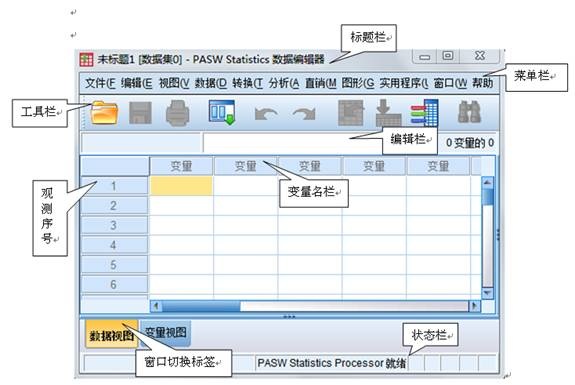This screenshot has height=385, width=575.
Task: Click the Go to case grid icon
Action: [x=351, y=113]
